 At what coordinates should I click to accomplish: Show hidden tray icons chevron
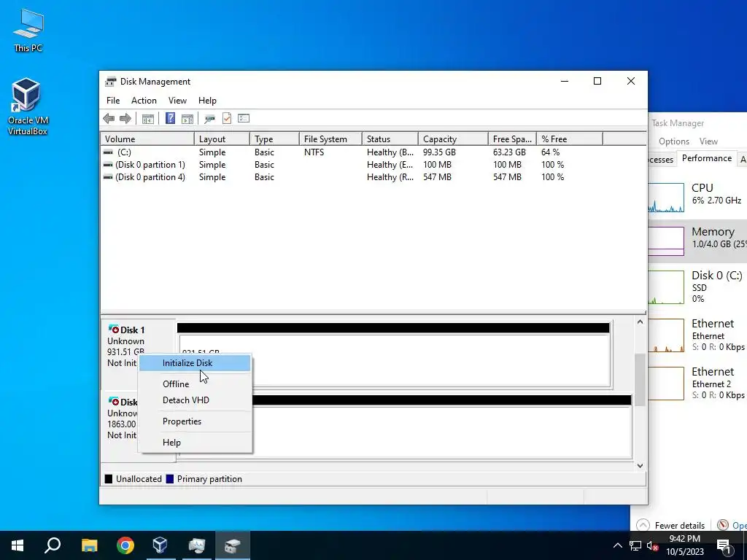617,545
